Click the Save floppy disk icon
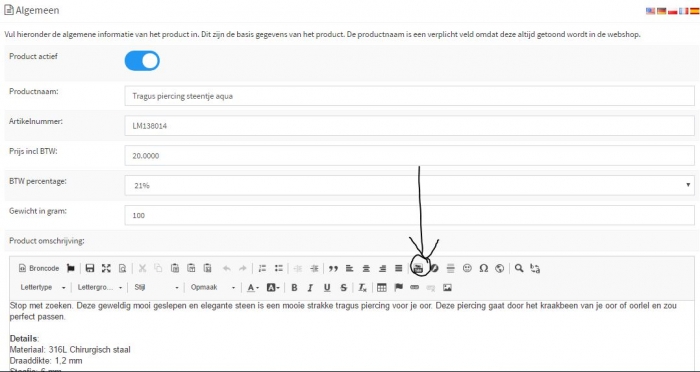 tap(90, 268)
